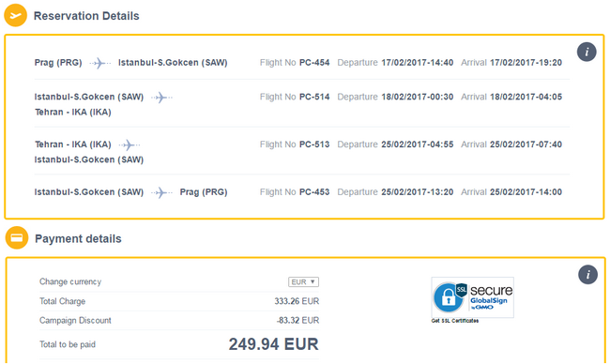
Task: Click the Payment details heading
Action: click(x=78, y=239)
